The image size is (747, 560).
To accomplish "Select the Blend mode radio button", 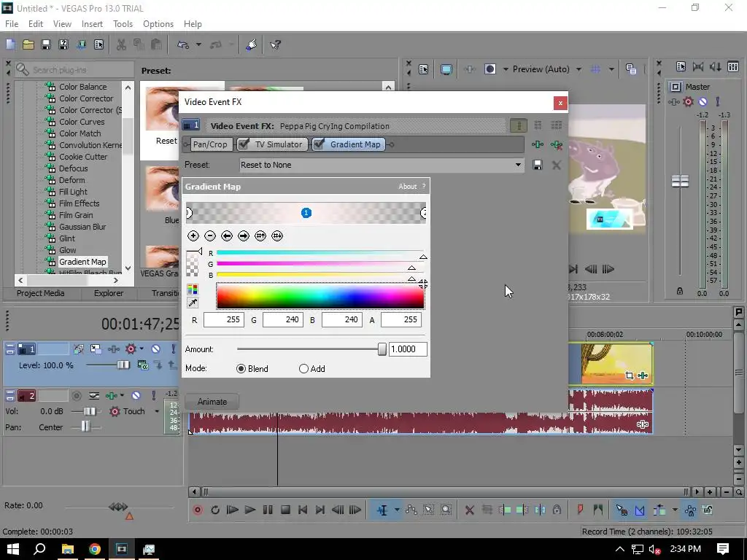I will pos(241,368).
